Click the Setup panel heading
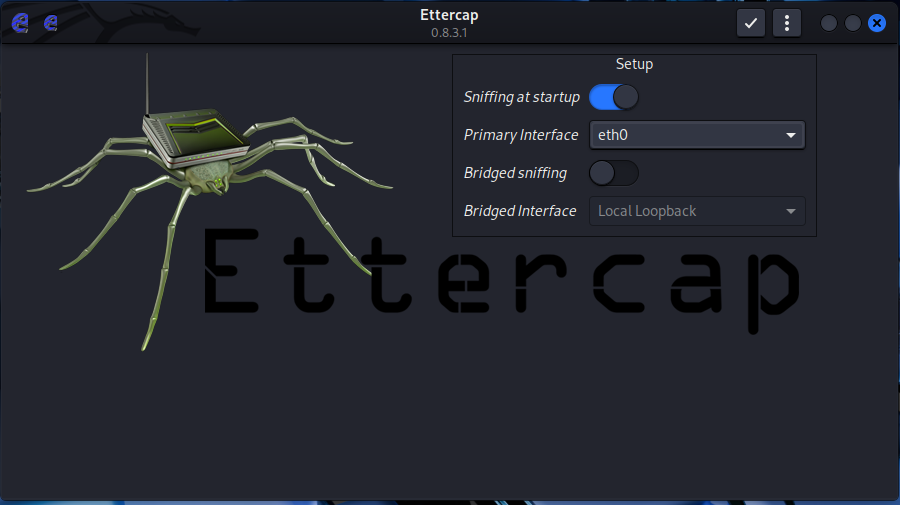 click(x=634, y=64)
